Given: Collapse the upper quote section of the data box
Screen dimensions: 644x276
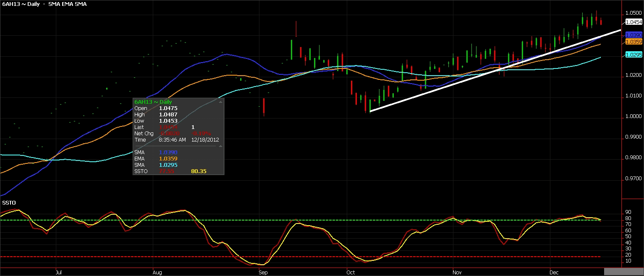Looking at the screenshot, I should [x=221, y=102].
